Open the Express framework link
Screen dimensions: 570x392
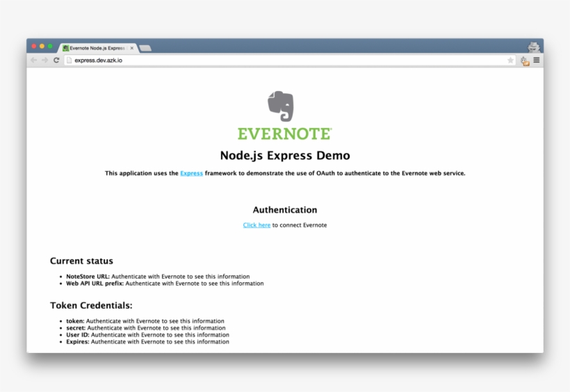click(x=192, y=174)
